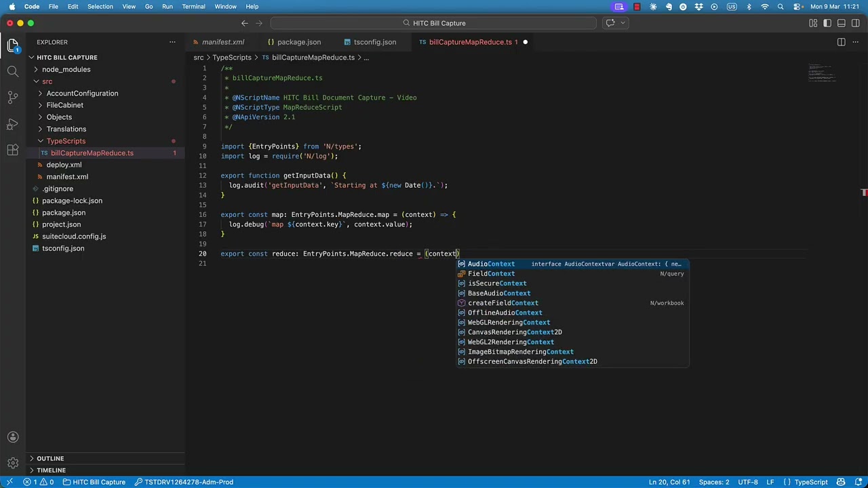Open the Go menu
868x488 pixels.
click(x=149, y=7)
